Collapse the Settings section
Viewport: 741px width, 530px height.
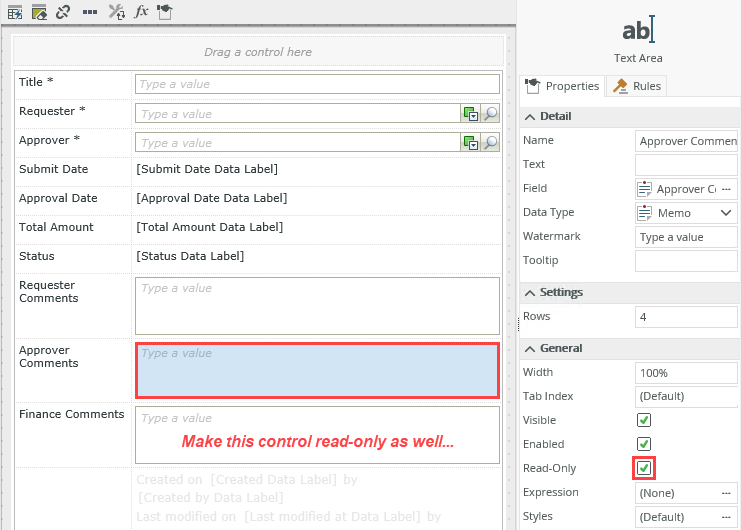point(530,293)
